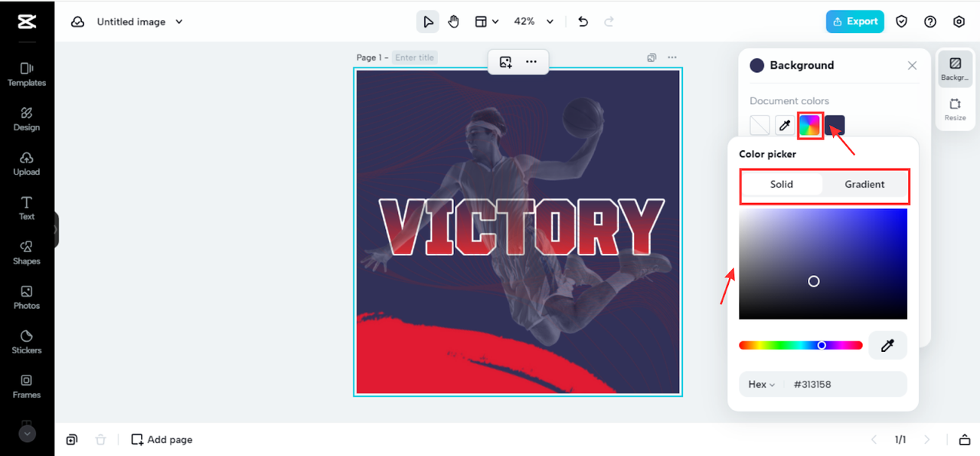Open the Upload panel
This screenshot has width=980, height=456.
(x=27, y=163)
